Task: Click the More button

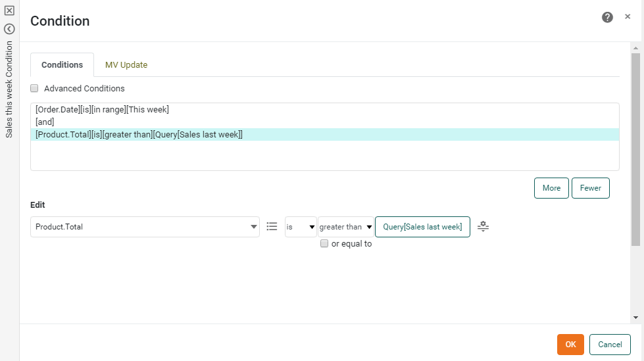Action: [x=551, y=188]
